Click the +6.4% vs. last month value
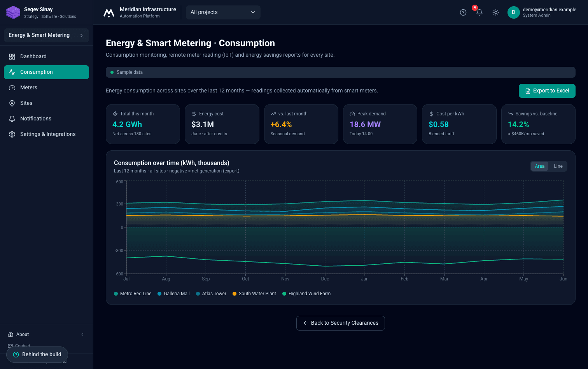Image resolution: width=588 pixels, height=369 pixels. click(281, 125)
